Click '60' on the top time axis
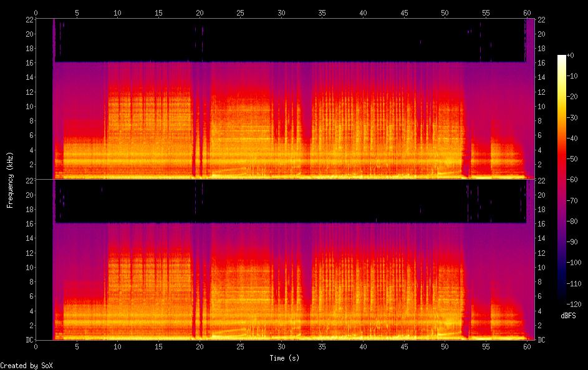 [527, 12]
